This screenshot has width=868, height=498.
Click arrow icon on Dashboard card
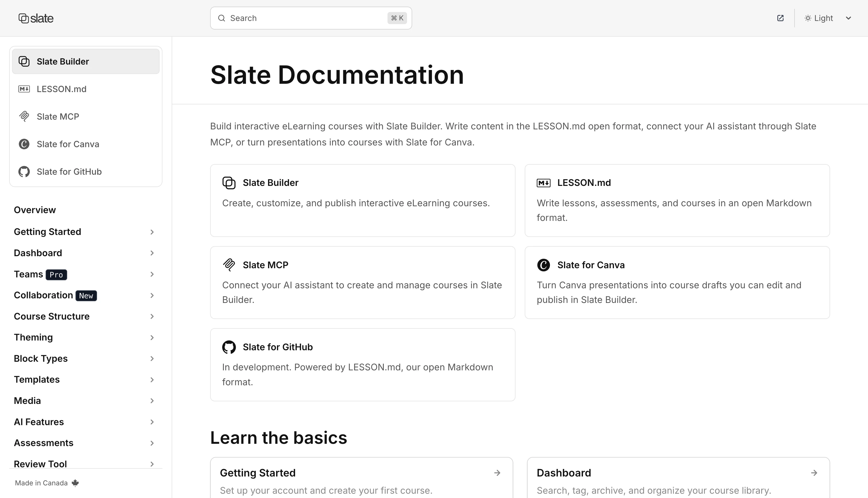coord(814,473)
